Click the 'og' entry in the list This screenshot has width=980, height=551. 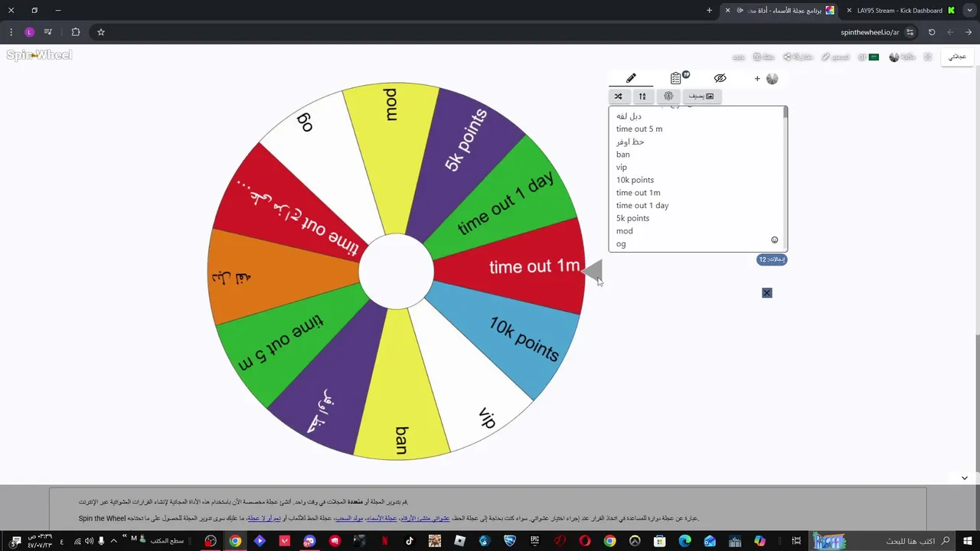[x=621, y=244]
